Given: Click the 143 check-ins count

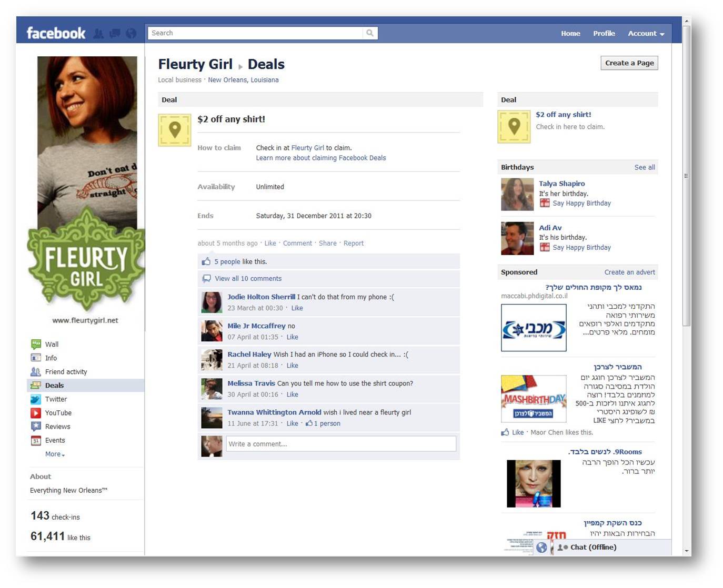Looking at the screenshot, I should click(55, 516).
